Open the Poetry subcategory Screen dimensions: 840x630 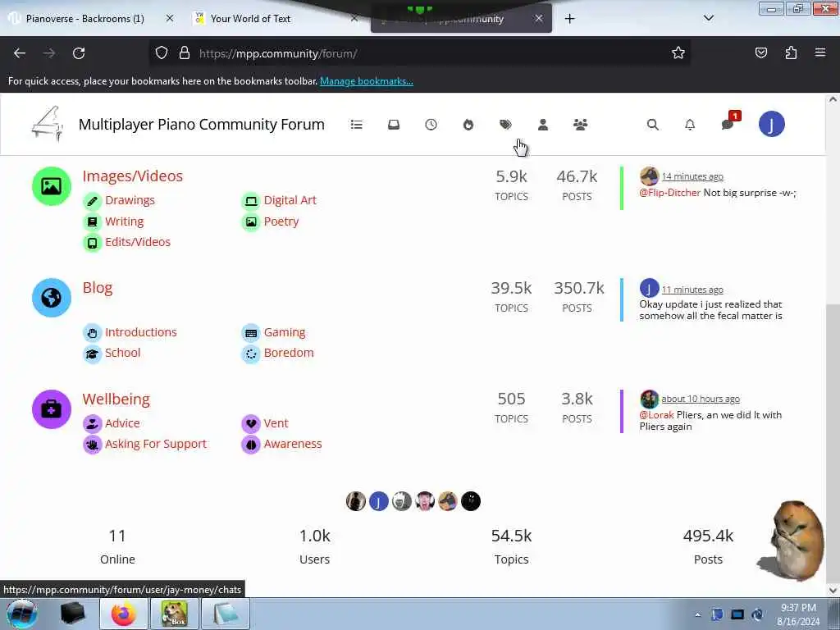(x=281, y=221)
